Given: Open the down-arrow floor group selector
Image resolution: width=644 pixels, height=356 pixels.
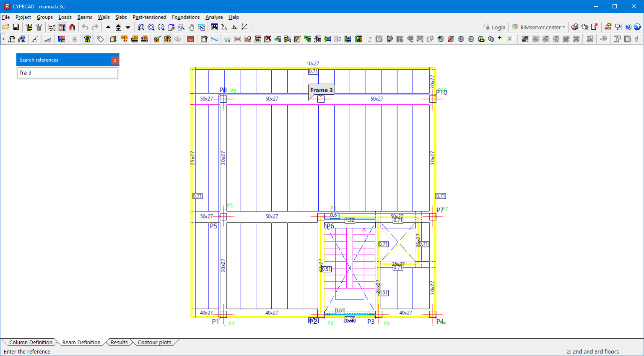Looking at the screenshot, I should [128, 27].
